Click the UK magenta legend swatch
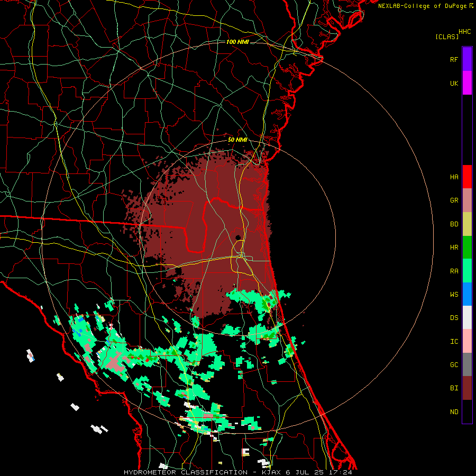The height and width of the screenshot is (476, 476). click(x=467, y=83)
